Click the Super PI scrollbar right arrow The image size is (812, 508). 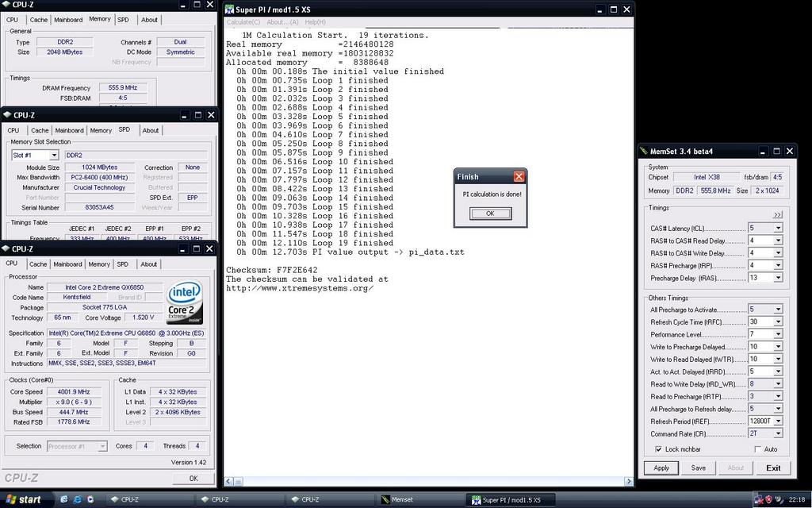point(629,482)
